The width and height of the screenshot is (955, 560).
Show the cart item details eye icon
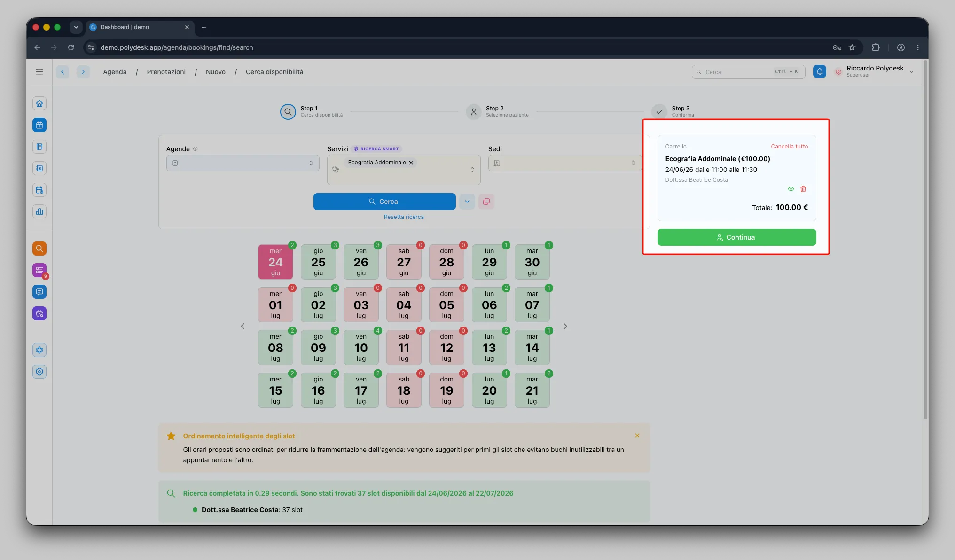791,189
